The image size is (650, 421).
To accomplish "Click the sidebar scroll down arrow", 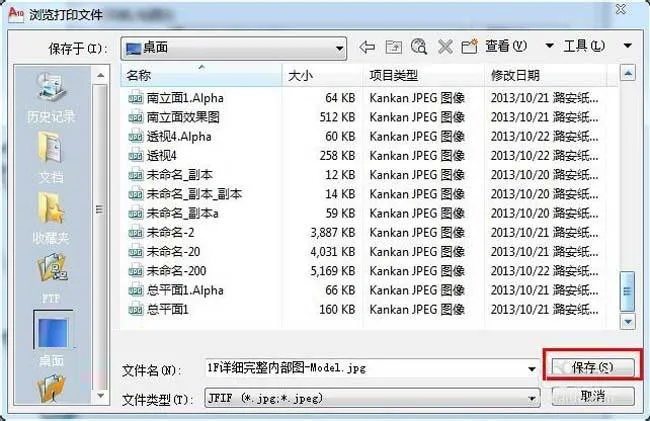I will tap(100, 396).
